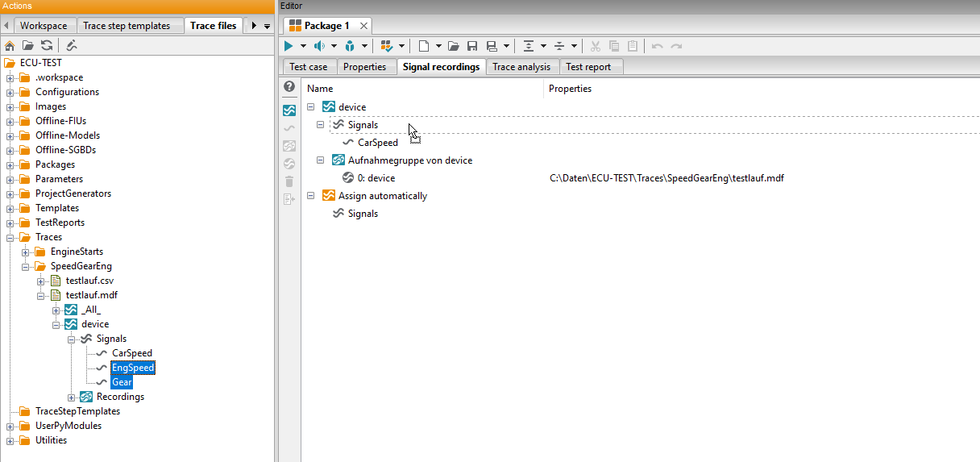Select the UserPyModules folder
980x462 pixels.
69,426
